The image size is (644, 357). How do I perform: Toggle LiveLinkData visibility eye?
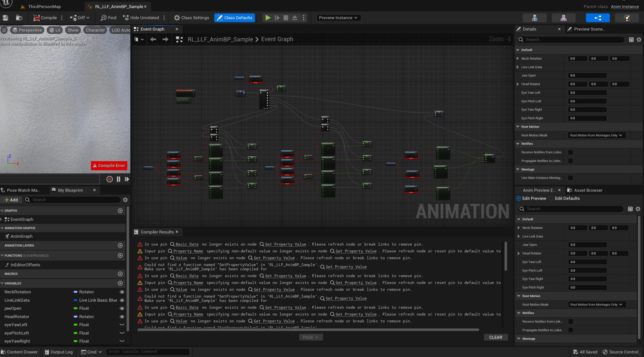pos(122,300)
